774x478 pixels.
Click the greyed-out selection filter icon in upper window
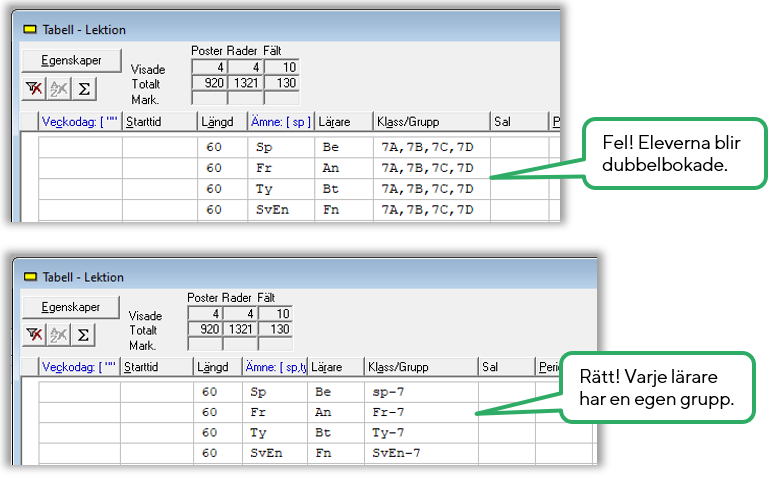59,89
